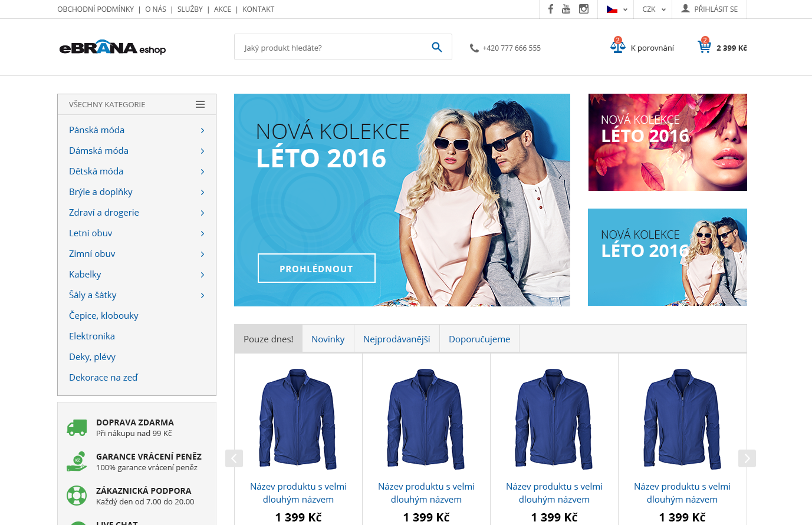
Task: Expand Zdraví a drogerie submenu arrow
Action: tap(202, 213)
